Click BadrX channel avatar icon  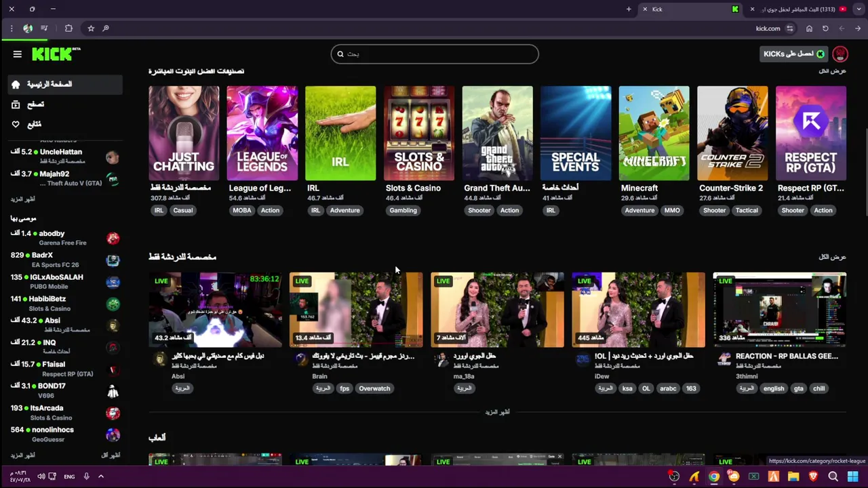[x=113, y=260]
